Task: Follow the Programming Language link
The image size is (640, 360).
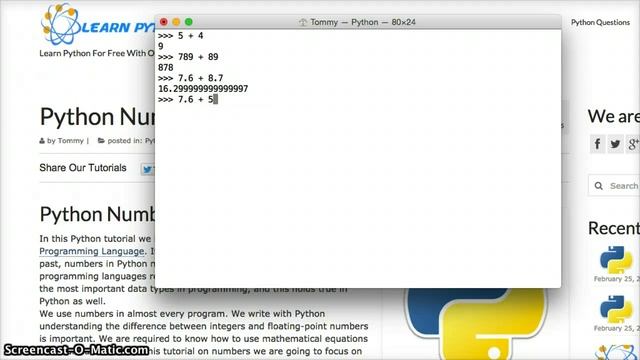Action: [x=92, y=251]
